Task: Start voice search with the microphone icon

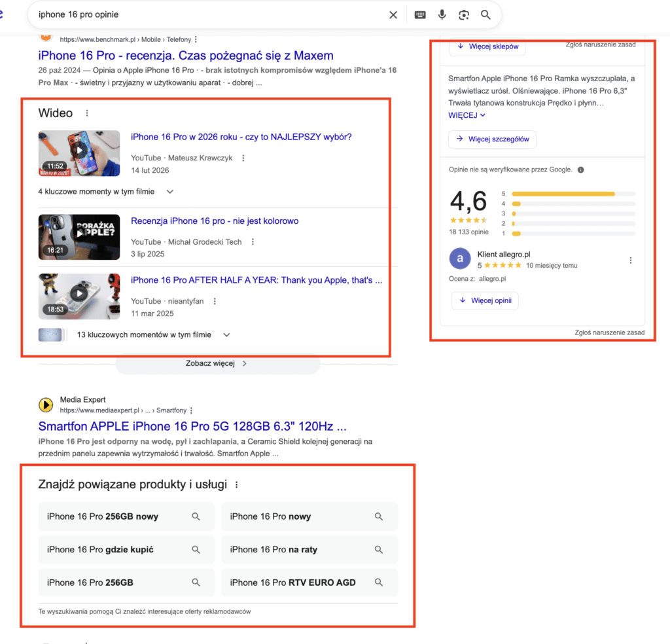Action: pos(442,15)
